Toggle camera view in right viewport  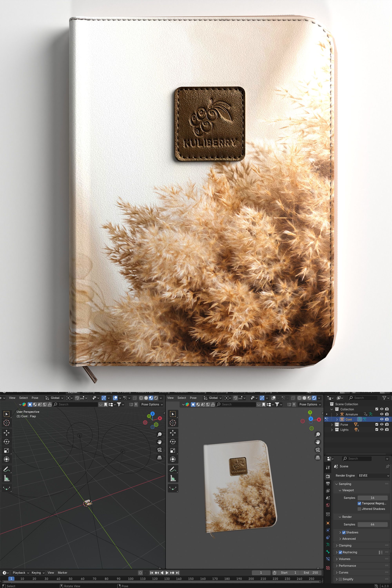pyautogui.click(x=318, y=450)
